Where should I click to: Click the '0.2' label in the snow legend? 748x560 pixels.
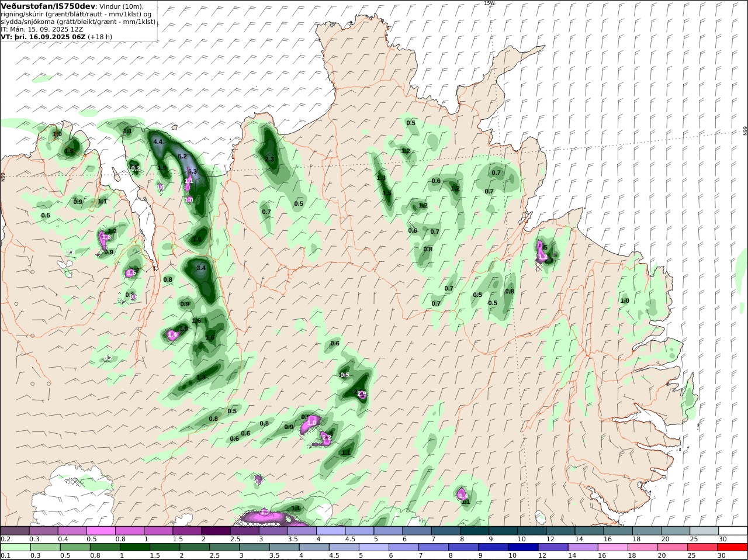click(x=5, y=539)
